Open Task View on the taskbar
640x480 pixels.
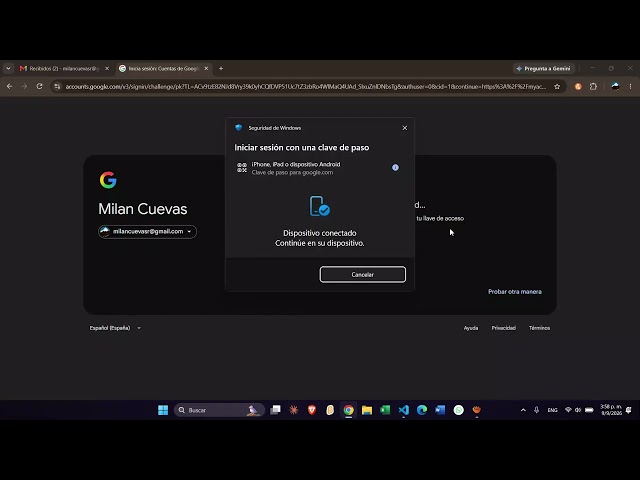(276, 410)
